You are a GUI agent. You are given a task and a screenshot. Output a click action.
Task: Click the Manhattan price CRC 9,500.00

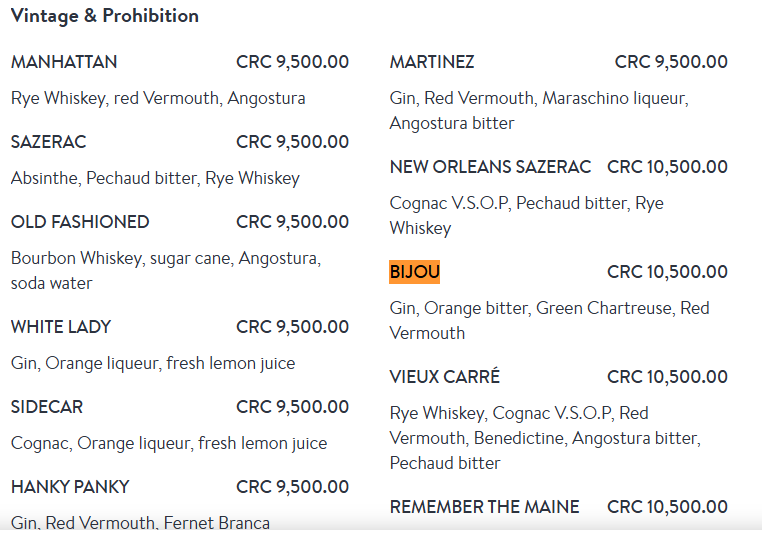[x=292, y=62]
